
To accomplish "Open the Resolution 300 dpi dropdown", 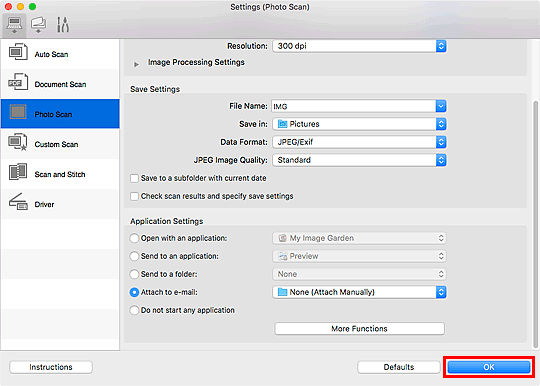I will click(359, 46).
